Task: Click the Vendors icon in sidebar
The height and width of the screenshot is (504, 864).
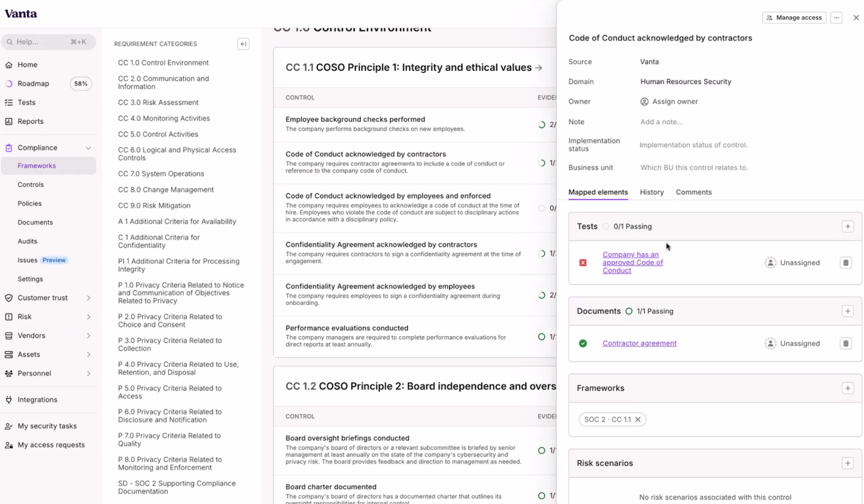Action: pos(9,336)
